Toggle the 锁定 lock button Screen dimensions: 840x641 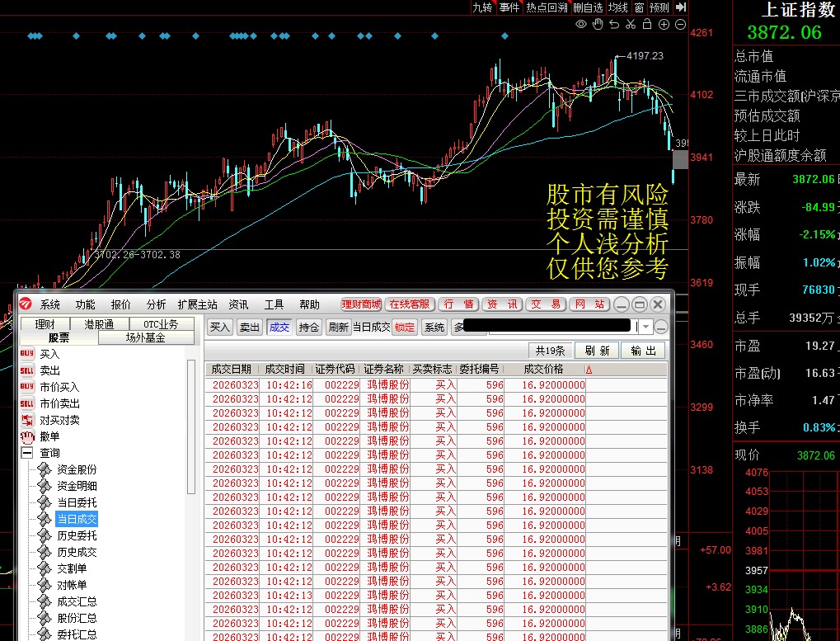pyautogui.click(x=405, y=328)
